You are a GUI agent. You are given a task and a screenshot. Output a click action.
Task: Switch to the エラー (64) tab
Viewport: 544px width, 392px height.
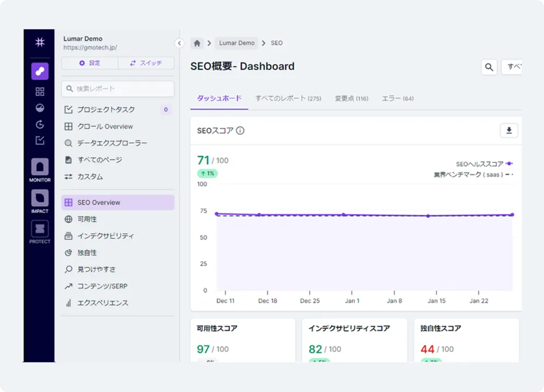coord(398,99)
